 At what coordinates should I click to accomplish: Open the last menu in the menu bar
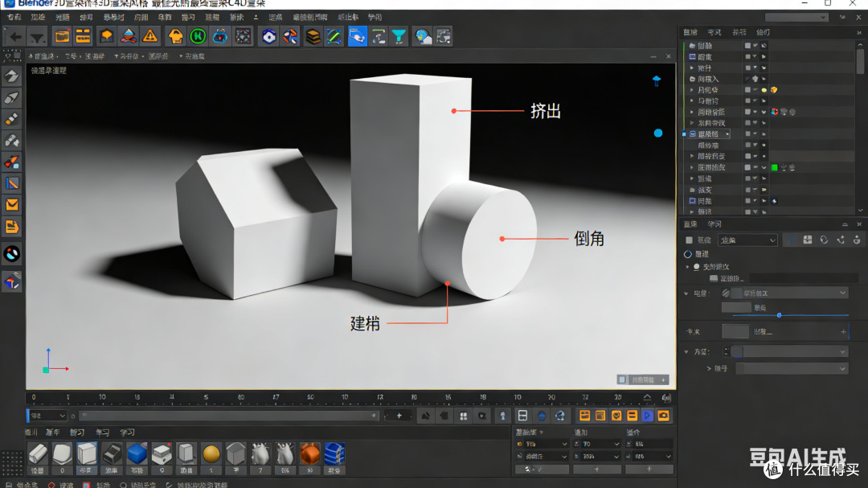(x=375, y=17)
